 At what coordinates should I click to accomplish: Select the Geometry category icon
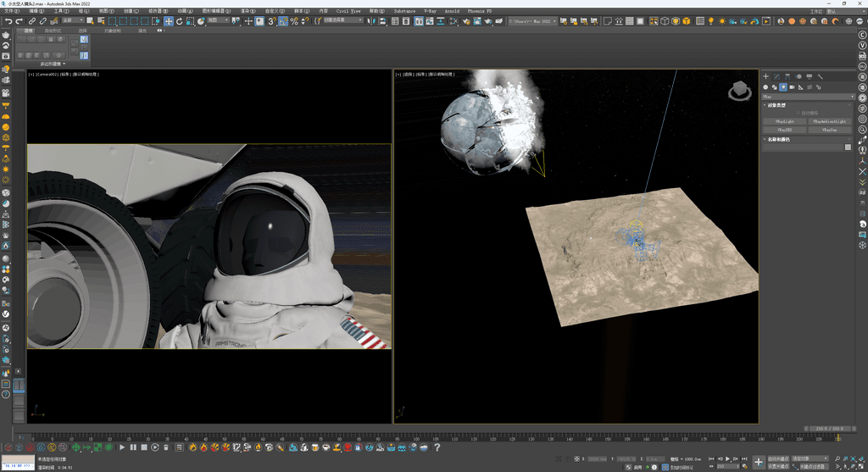pos(765,87)
